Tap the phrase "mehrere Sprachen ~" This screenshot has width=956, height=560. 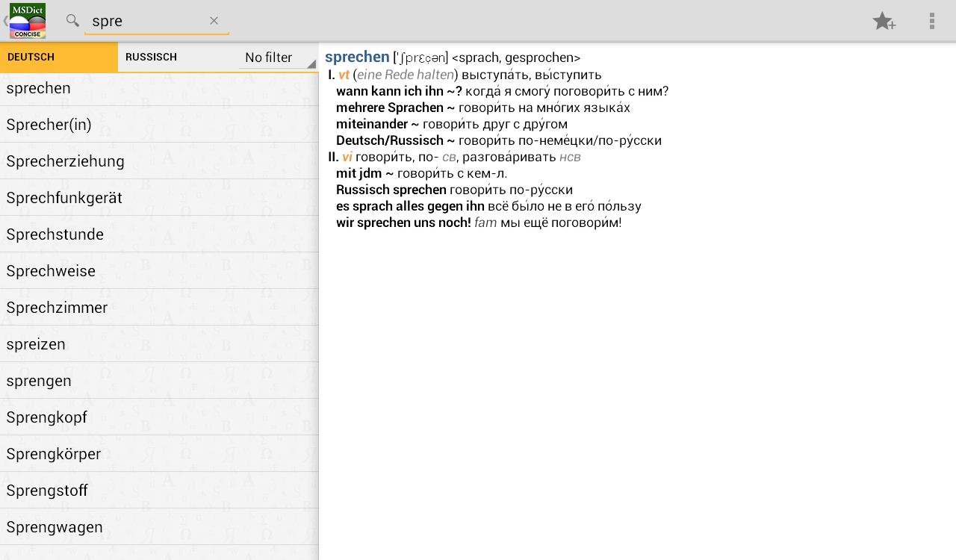(x=395, y=108)
